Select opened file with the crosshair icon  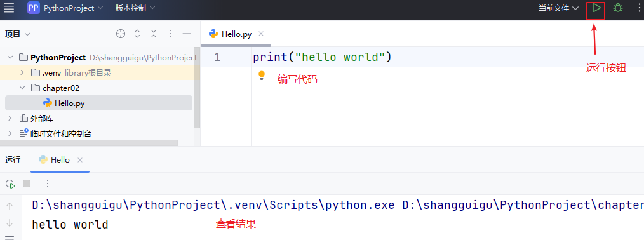click(x=120, y=34)
